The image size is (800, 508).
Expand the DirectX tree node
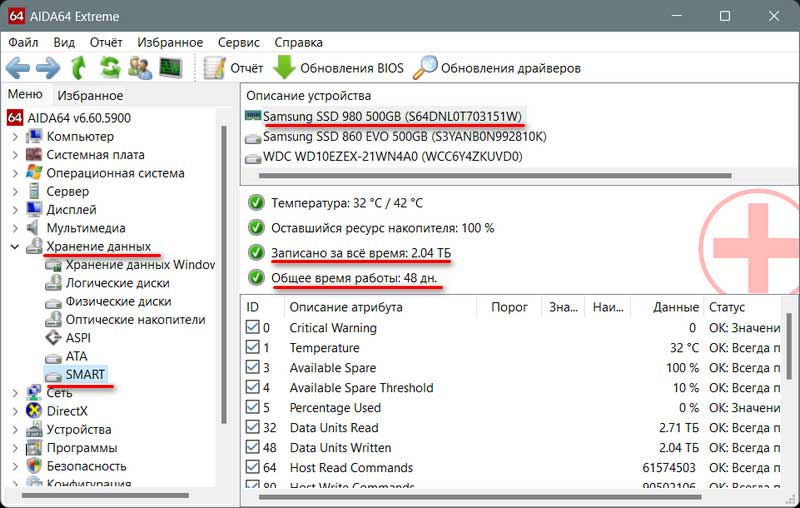coord(15,411)
